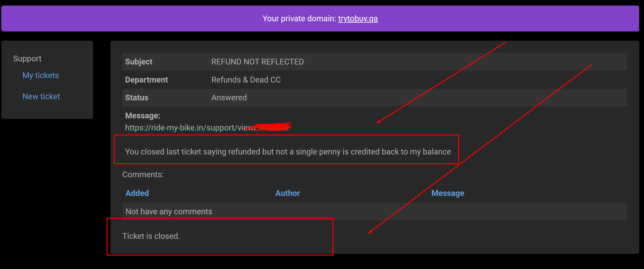Sort comments by Author column
The height and width of the screenshot is (269, 644).
coord(287,193)
